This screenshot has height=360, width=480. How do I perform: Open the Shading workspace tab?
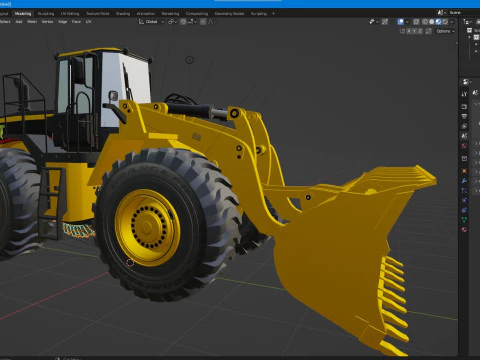[x=123, y=14]
